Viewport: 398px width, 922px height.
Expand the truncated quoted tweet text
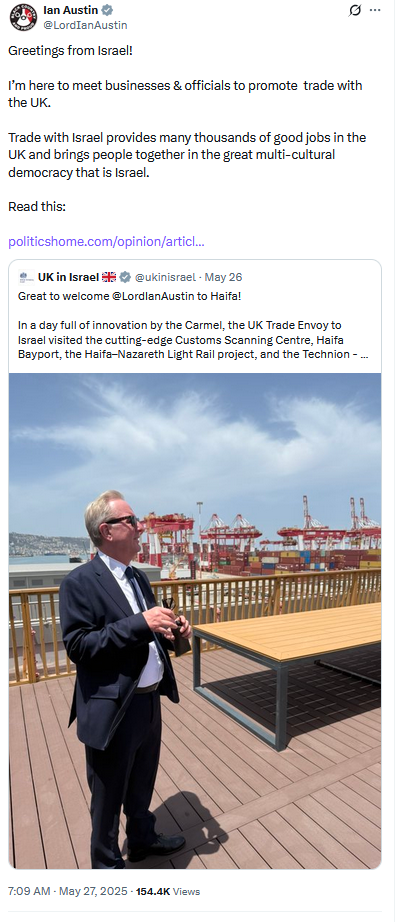[x=363, y=355]
